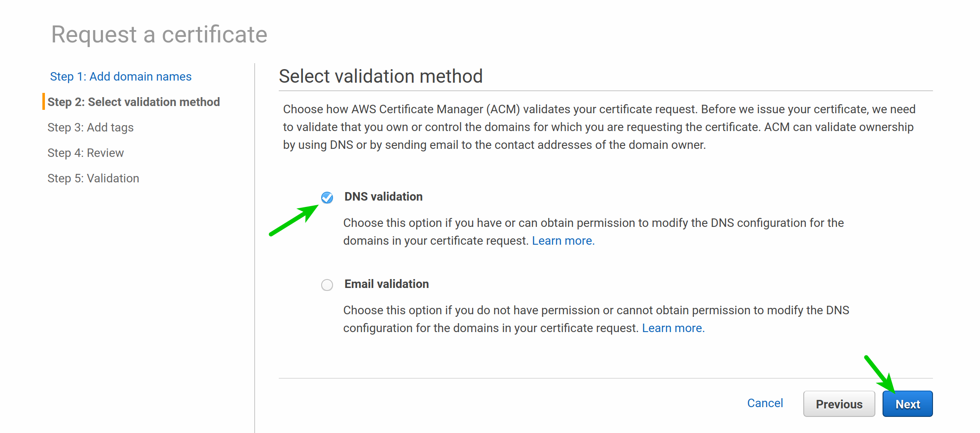
Task: Select the DNS validation radio button
Action: coord(327,197)
